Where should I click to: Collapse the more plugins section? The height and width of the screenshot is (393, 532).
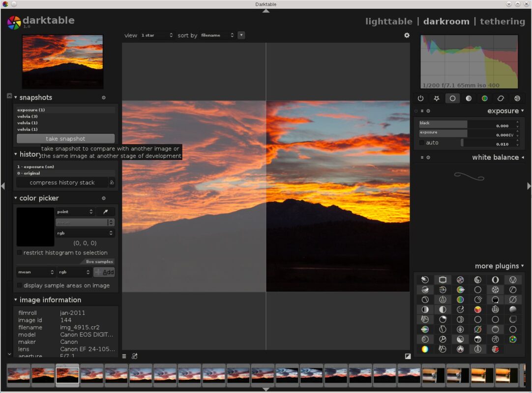tap(523, 266)
